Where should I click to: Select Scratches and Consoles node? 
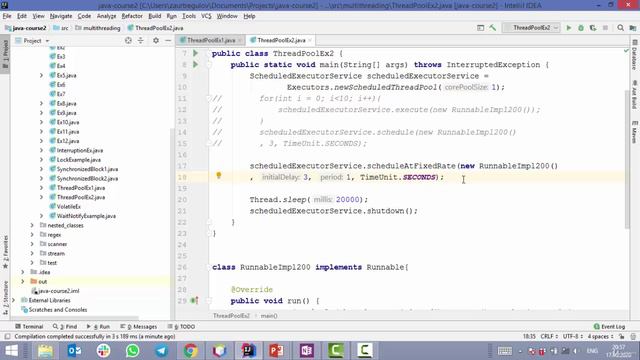[x=54, y=309]
